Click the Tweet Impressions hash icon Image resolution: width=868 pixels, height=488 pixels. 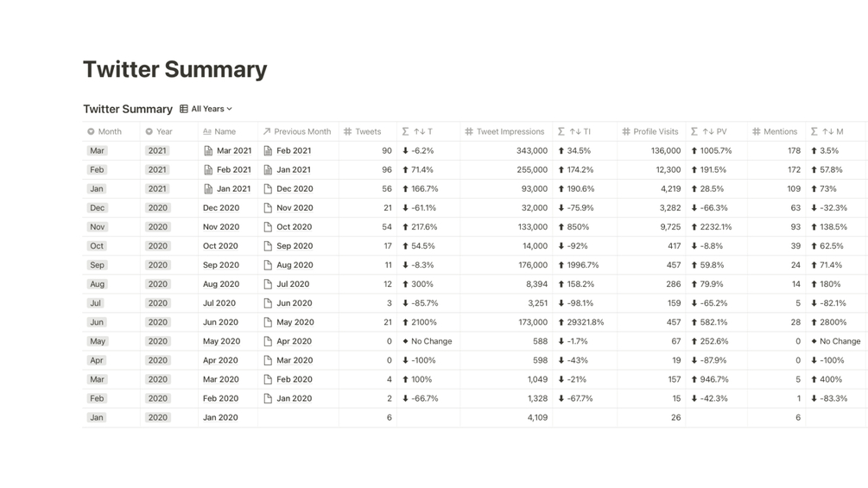pos(469,131)
